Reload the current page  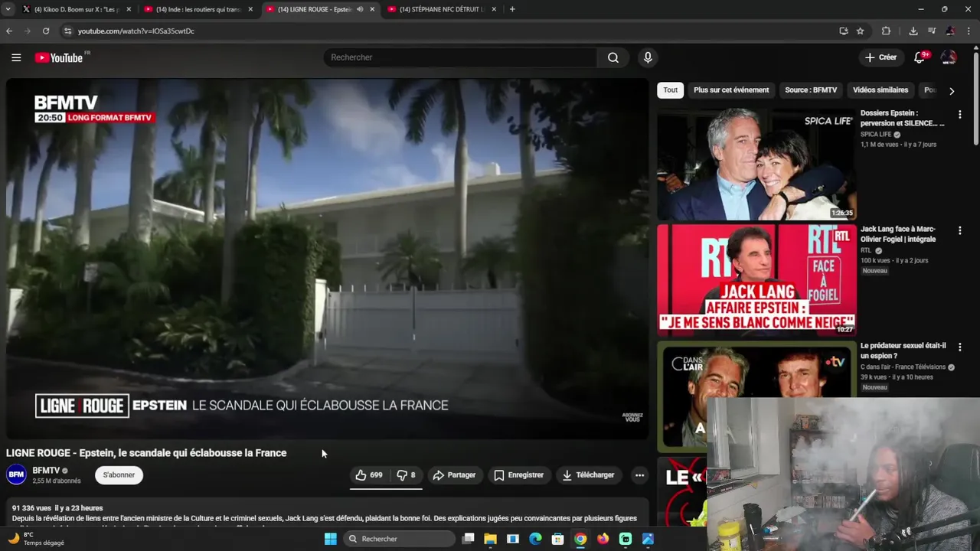coord(46,31)
